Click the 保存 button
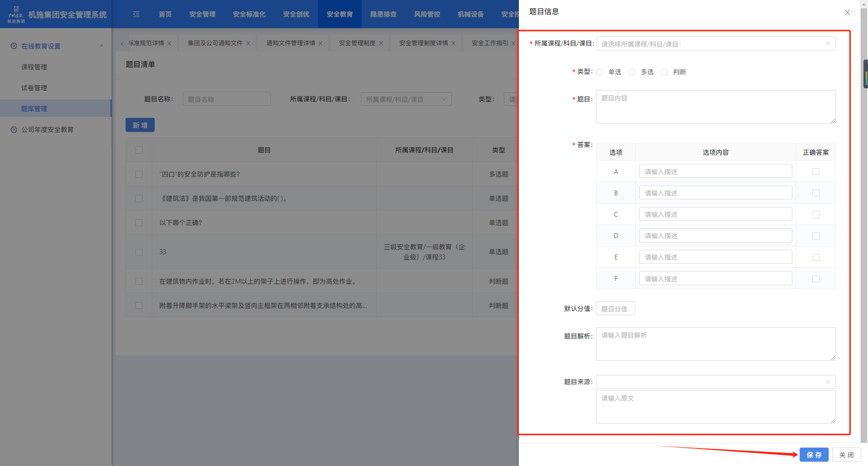 click(x=814, y=455)
